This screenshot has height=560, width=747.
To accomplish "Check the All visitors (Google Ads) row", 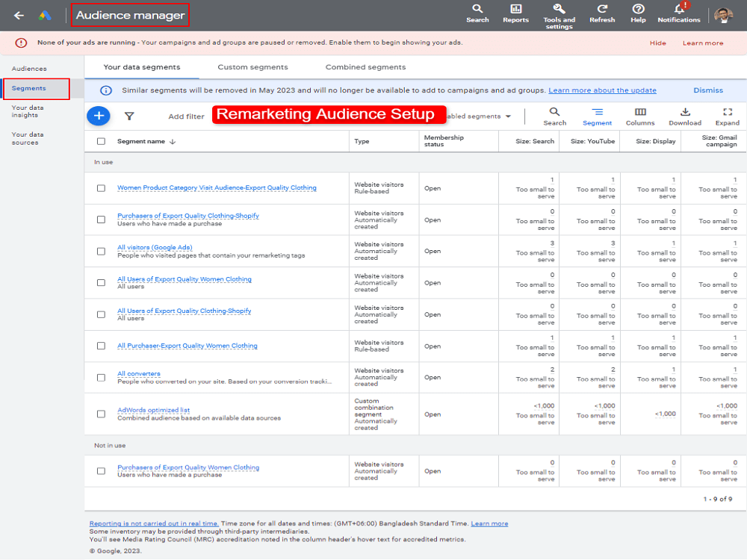I will 101,251.
